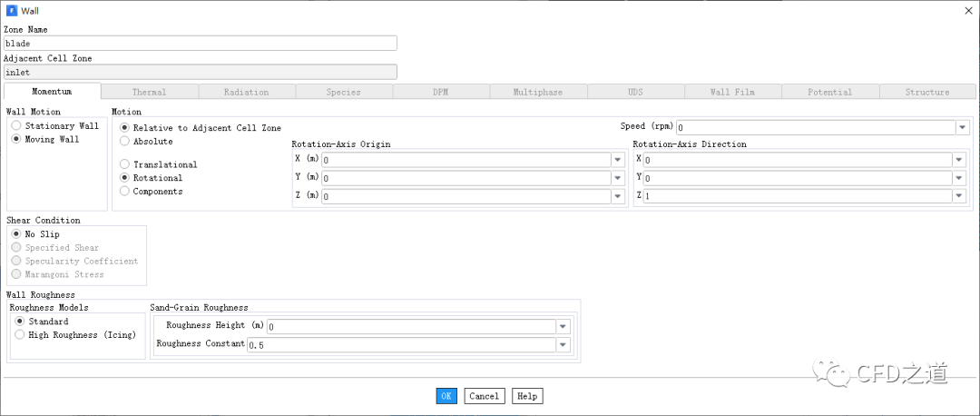Open the Roughness Constant dropdown arrow

coord(563,345)
